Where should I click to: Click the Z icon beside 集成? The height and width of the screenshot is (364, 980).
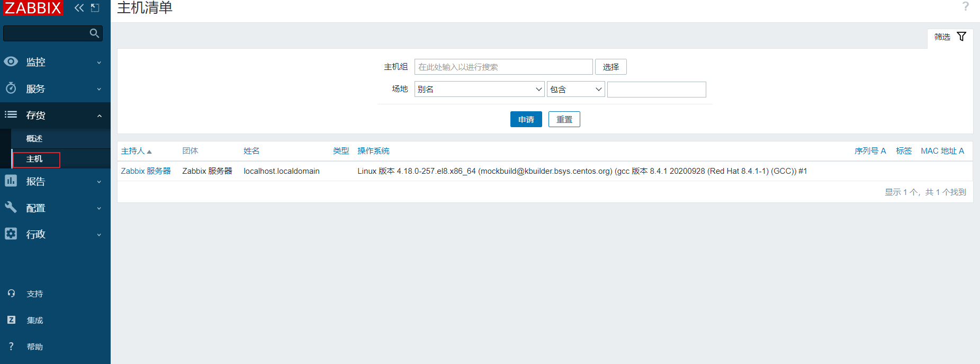pos(11,319)
